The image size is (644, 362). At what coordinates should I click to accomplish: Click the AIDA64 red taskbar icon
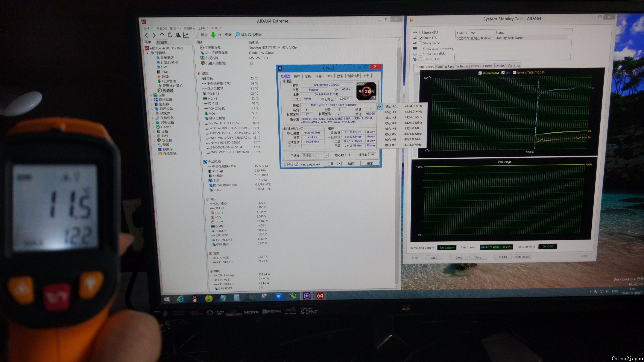(320, 296)
